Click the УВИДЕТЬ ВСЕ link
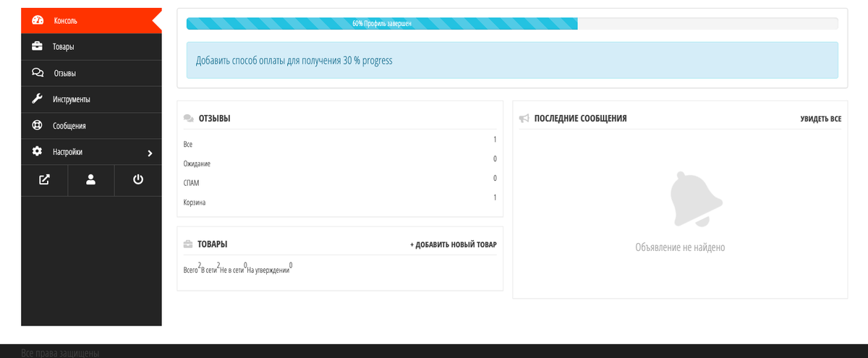The height and width of the screenshot is (358, 868). pyautogui.click(x=820, y=119)
